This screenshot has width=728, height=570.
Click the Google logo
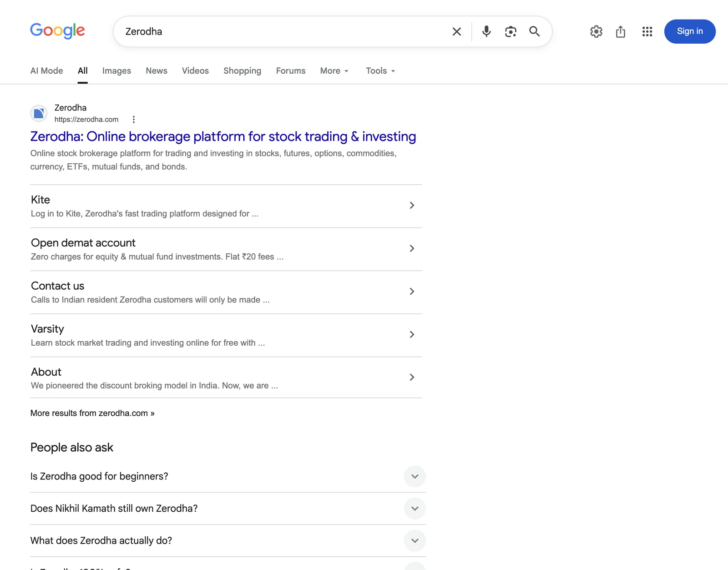point(57,31)
